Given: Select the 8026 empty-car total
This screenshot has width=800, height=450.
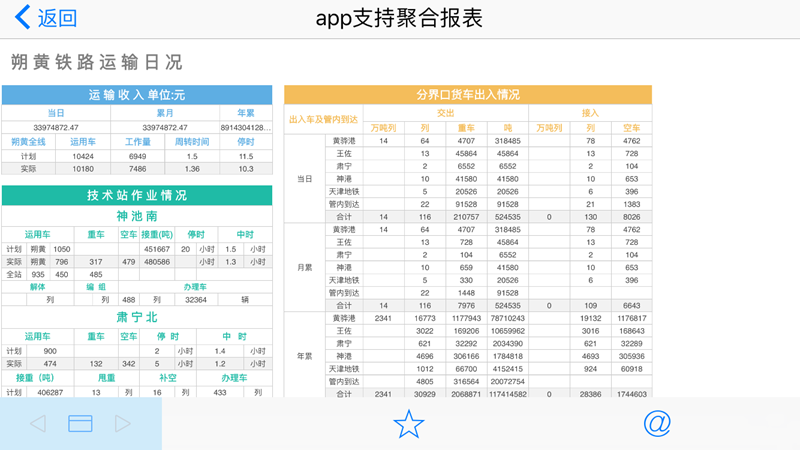Looking at the screenshot, I should pyautogui.click(x=632, y=217).
